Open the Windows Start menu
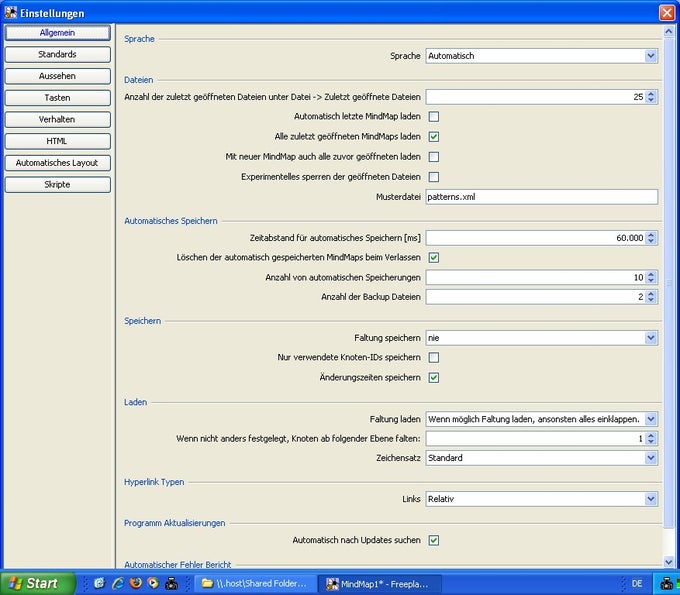 click(38, 583)
